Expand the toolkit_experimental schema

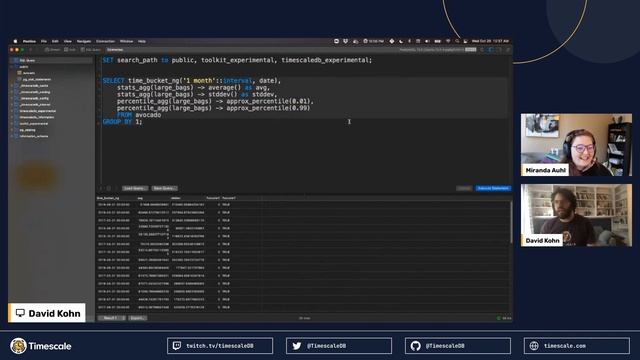coord(12,124)
